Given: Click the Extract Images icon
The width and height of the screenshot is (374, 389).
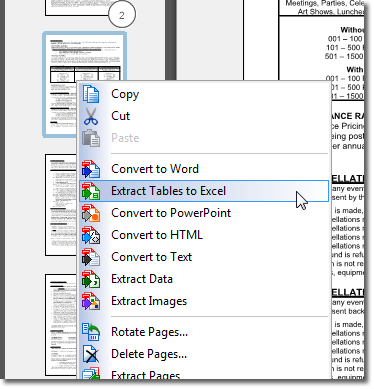Looking at the screenshot, I should 91,301.
